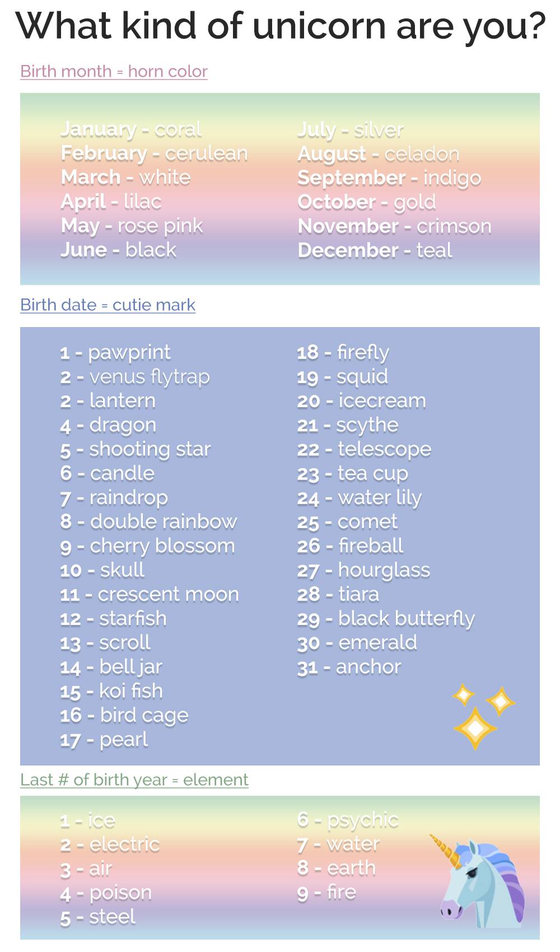Choose '22 - telescope' cutie mark
This screenshot has height=952, width=560.
[364, 449]
